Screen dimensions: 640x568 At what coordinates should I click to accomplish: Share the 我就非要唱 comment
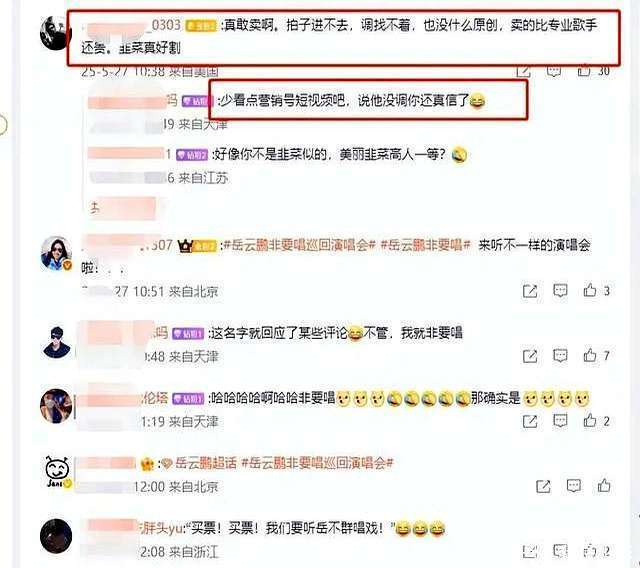point(530,356)
